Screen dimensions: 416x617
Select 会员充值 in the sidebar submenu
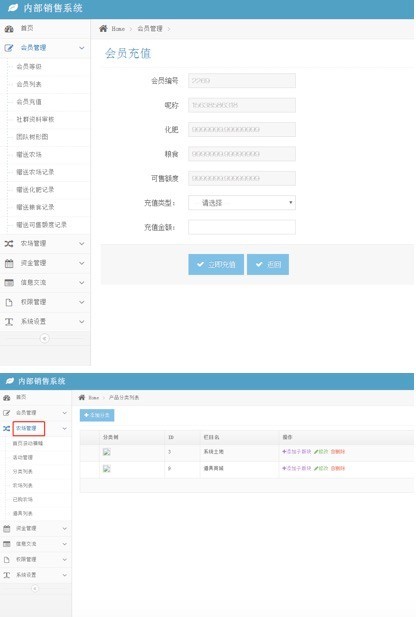(29, 102)
